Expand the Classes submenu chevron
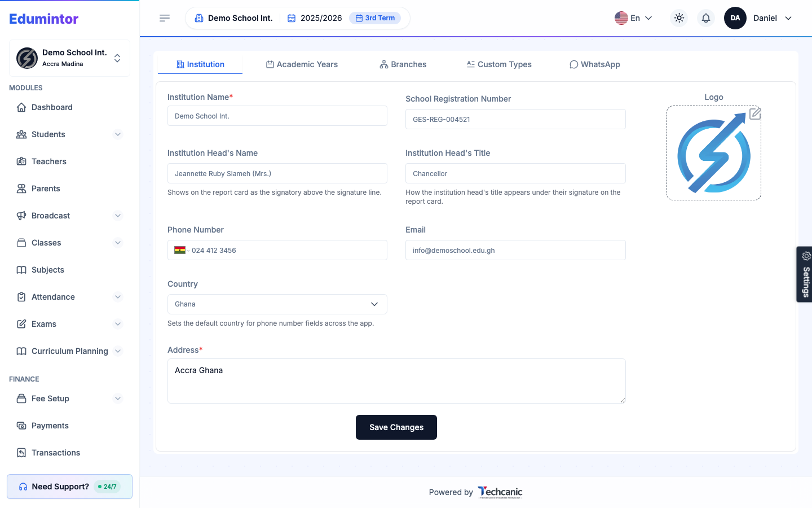The height and width of the screenshot is (508, 812). [118, 243]
